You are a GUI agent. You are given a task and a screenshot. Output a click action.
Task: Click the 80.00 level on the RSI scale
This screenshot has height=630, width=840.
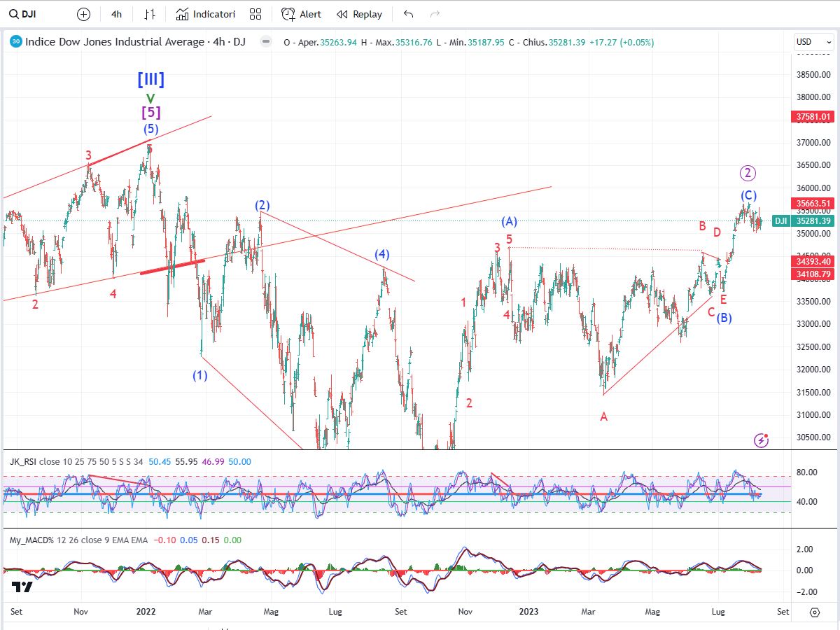pyautogui.click(x=806, y=472)
